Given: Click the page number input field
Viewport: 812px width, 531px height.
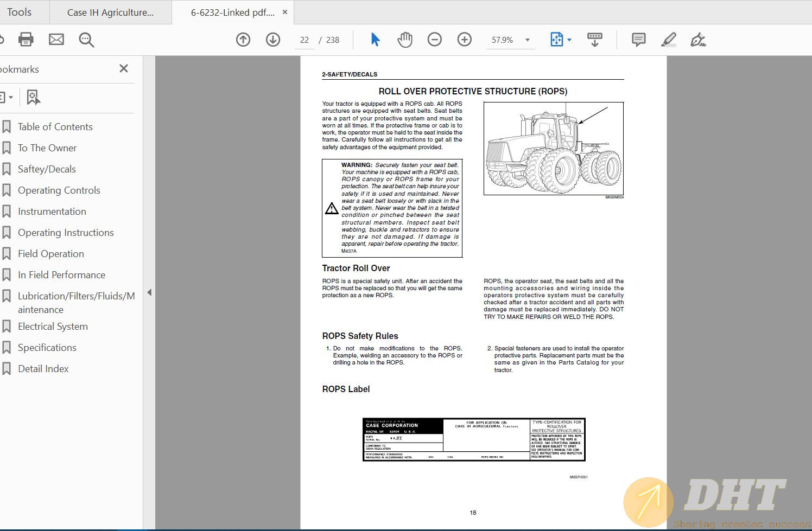Looking at the screenshot, I should click(304, 40).
